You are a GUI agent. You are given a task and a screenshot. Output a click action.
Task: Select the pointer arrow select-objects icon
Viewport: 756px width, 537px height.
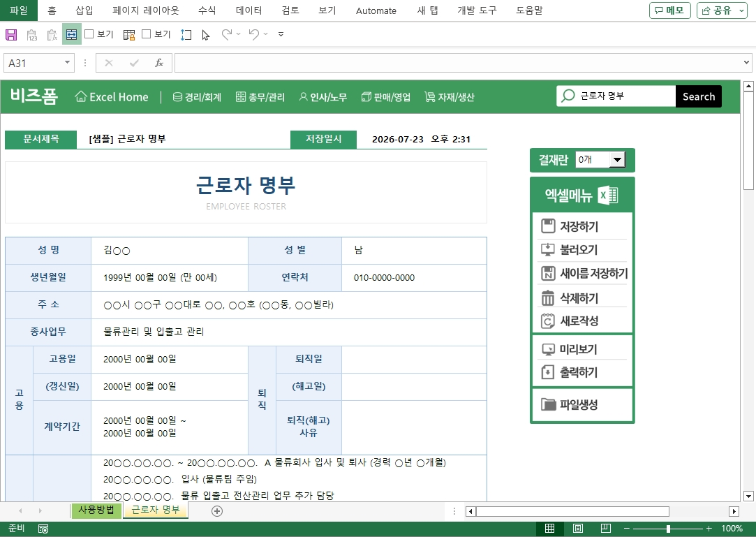[206, 35]
